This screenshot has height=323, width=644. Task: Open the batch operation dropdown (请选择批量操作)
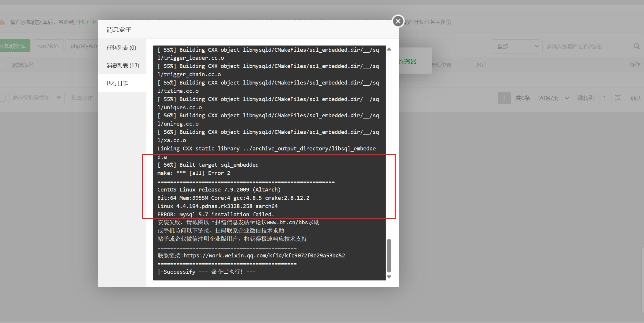37,98
